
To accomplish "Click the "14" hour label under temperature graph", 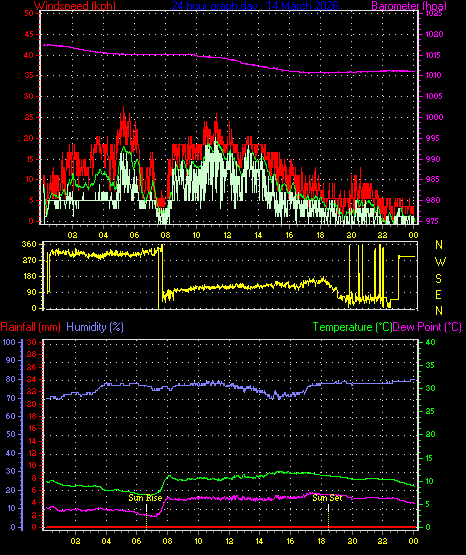I will pos(259,541).
